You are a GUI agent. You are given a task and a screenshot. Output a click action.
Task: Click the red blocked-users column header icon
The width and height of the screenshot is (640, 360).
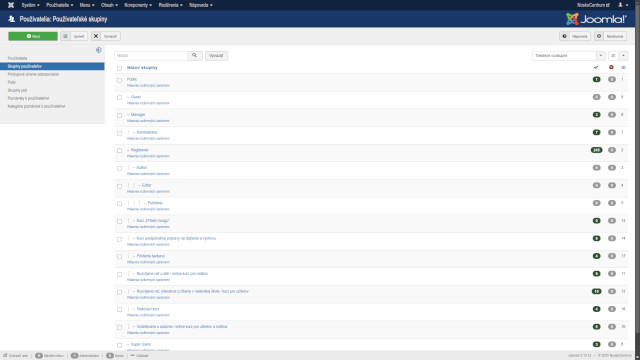click(x=611, y=67)
